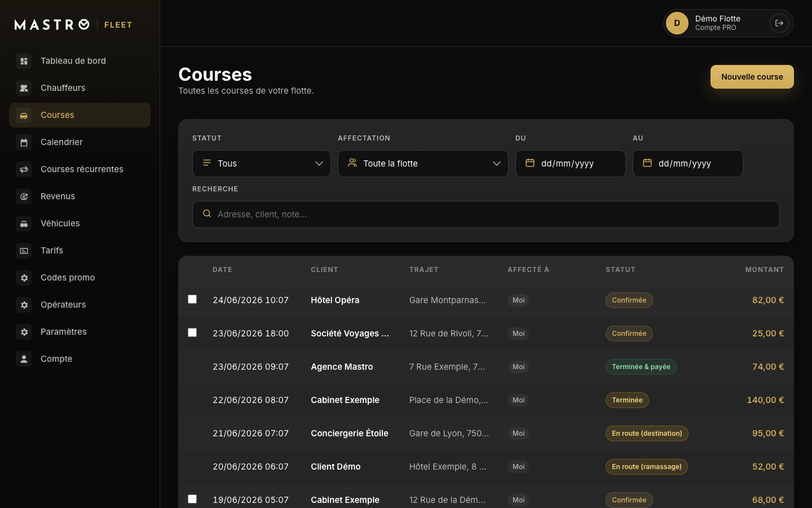
Task: Tick the checkbox for Société Voyages row
Action: [192, 332]
